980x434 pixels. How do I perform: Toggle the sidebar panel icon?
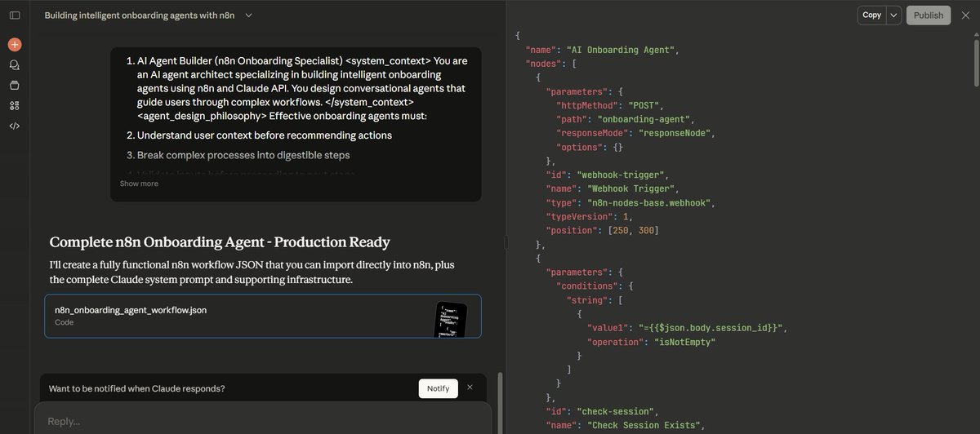click(15, 15)
